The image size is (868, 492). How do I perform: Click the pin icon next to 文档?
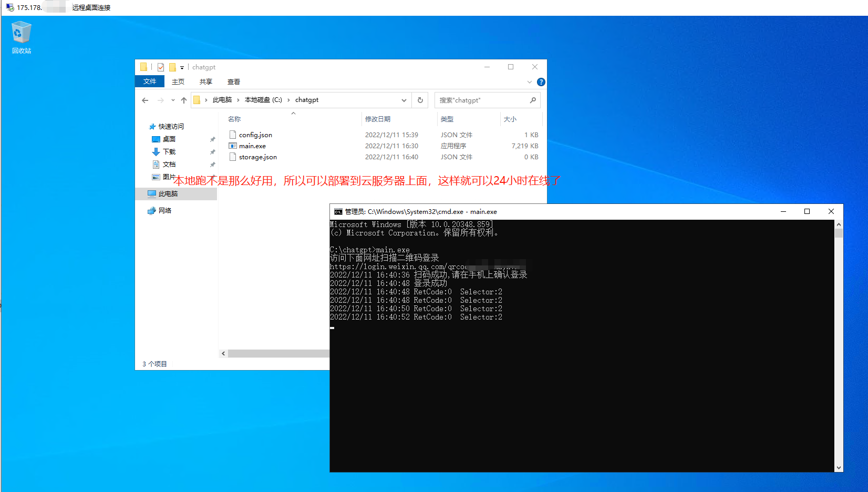(x=212, y=165)
